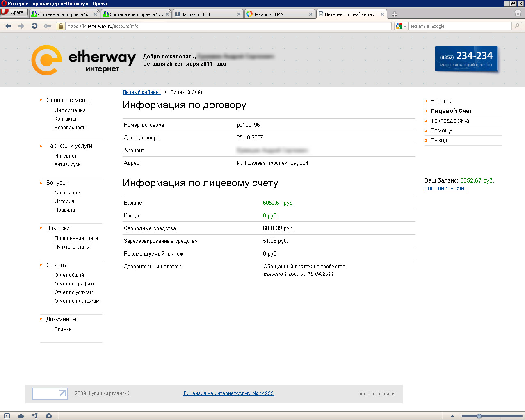The width and height of the screenshot is (525, 420).
Task: Open the Opera main menu button
Action: pyautogui.click(x=14, y=12)
